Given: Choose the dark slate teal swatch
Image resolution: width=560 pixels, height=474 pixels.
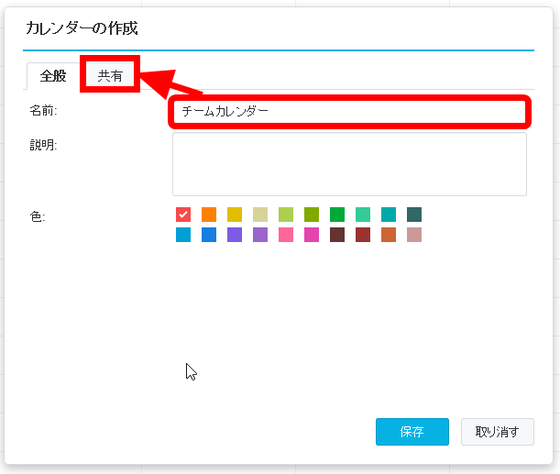Looking at the screenshot, I should tap(414, 214).
